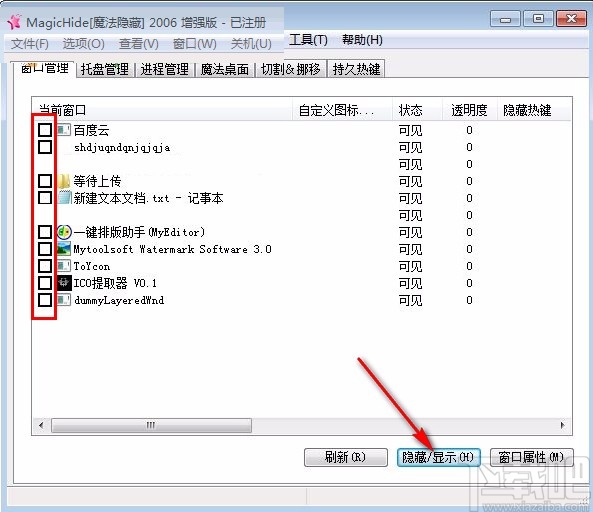Tick the checkbox for dummyLayeredWnd

click(45, 300)
